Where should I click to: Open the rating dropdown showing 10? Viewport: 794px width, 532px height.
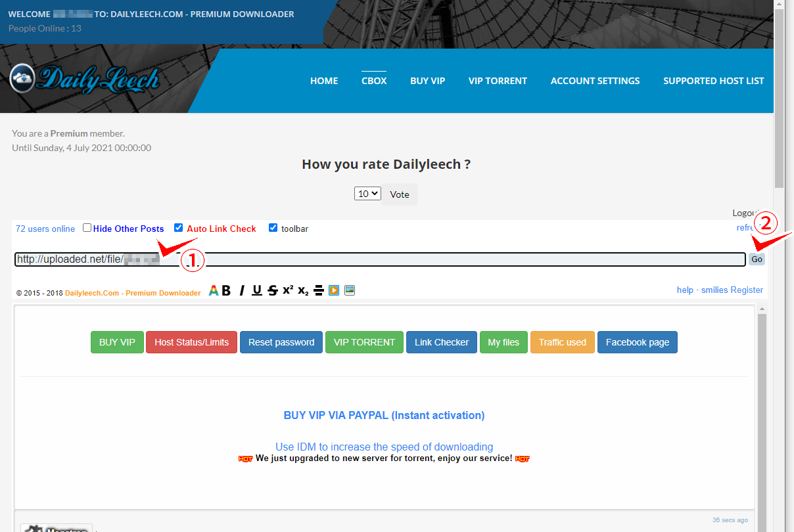pos(367,194)
